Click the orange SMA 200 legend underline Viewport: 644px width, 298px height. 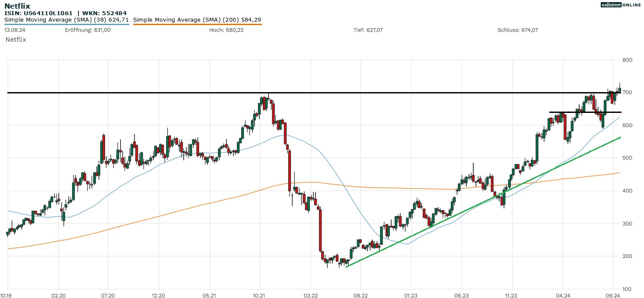click(x=197, y=24)
